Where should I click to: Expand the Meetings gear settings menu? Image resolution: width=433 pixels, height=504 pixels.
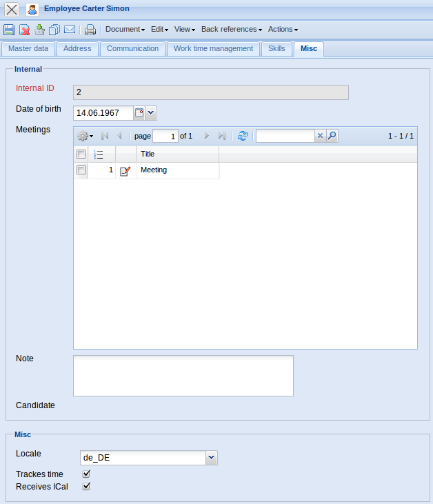point(85,137)
